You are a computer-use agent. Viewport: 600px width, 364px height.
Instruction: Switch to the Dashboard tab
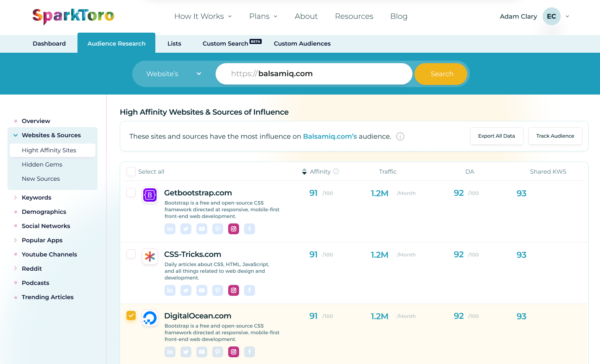pos(49,44)
